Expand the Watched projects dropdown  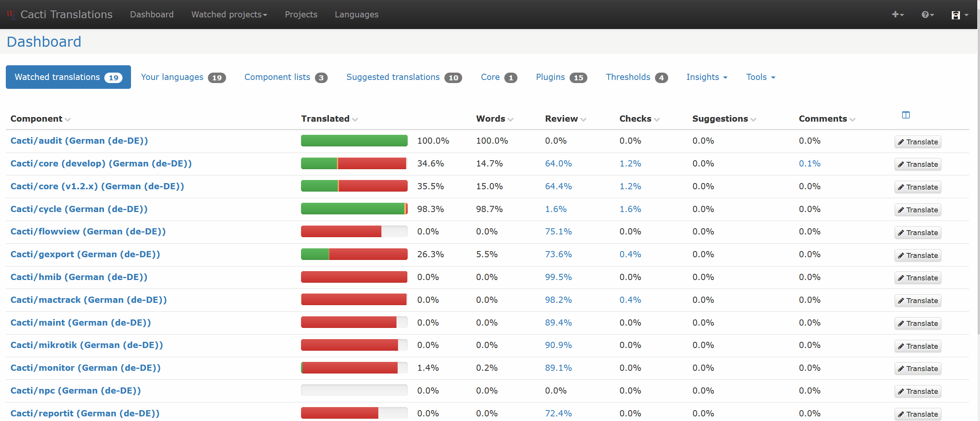[x=229, y=15]
